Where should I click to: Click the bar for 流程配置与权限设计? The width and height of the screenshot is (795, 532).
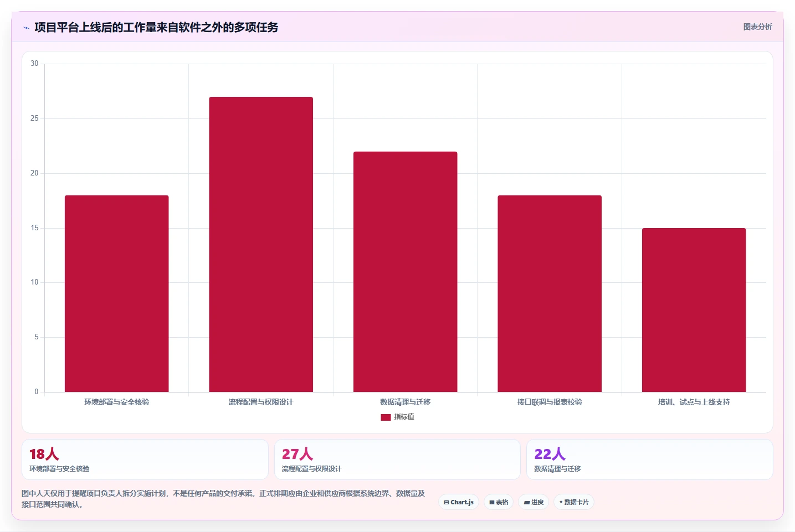pos(261,245)
